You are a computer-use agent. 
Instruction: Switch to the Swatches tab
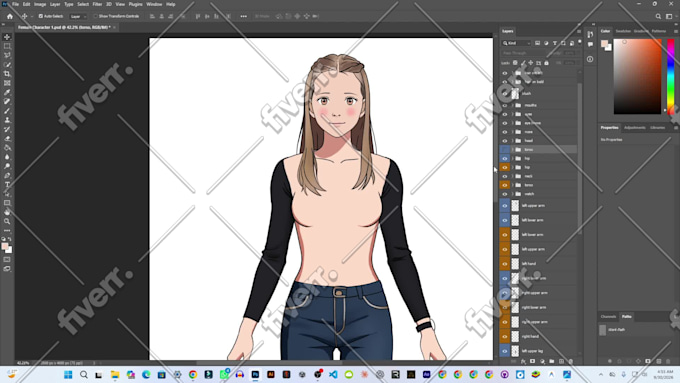point(623,31)
